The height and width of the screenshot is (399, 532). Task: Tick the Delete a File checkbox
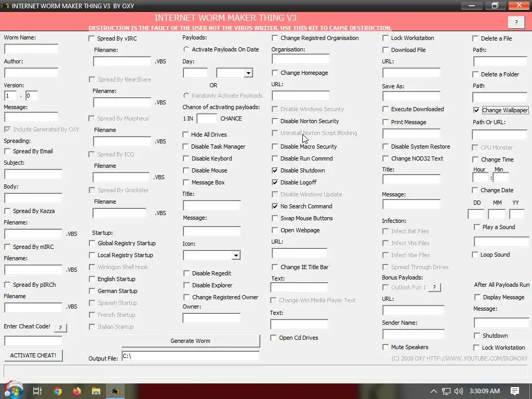pos(475,38)
